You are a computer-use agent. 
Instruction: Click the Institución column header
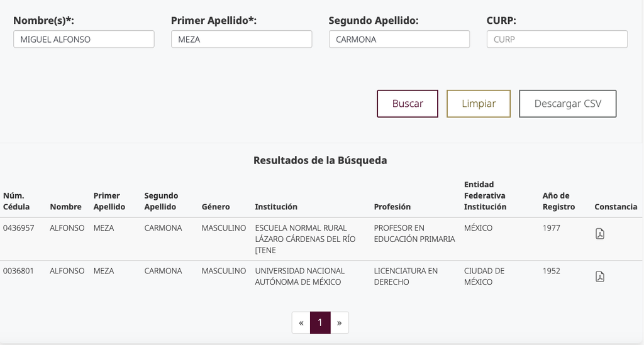[276, 207]
